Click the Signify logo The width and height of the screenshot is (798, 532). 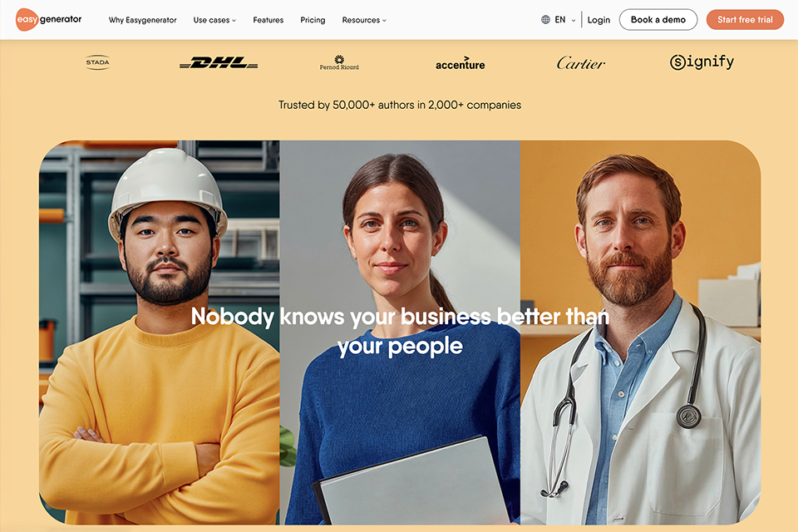(702, 62)
